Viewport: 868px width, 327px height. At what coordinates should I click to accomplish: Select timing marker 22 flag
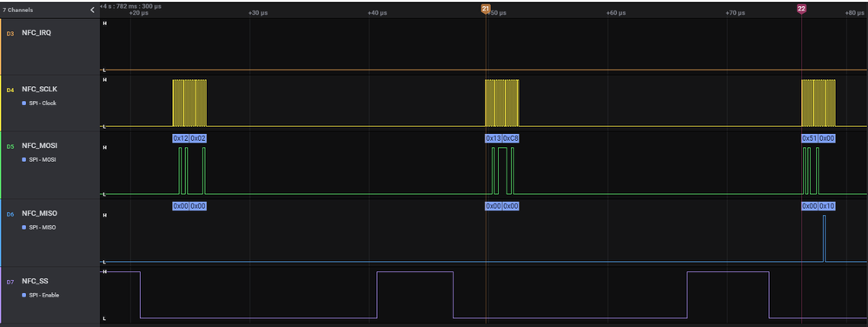(x=801, y=9)
